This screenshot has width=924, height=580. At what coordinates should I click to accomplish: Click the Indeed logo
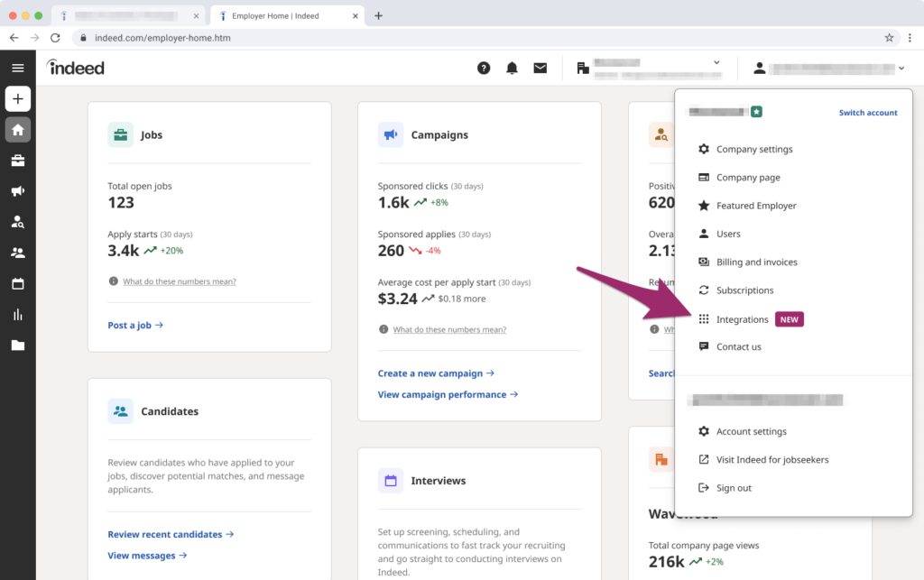[75, 67]
